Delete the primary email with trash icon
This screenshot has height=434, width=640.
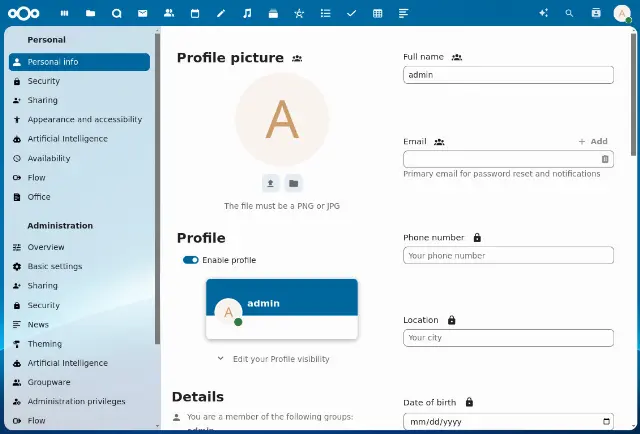(605, 159)
